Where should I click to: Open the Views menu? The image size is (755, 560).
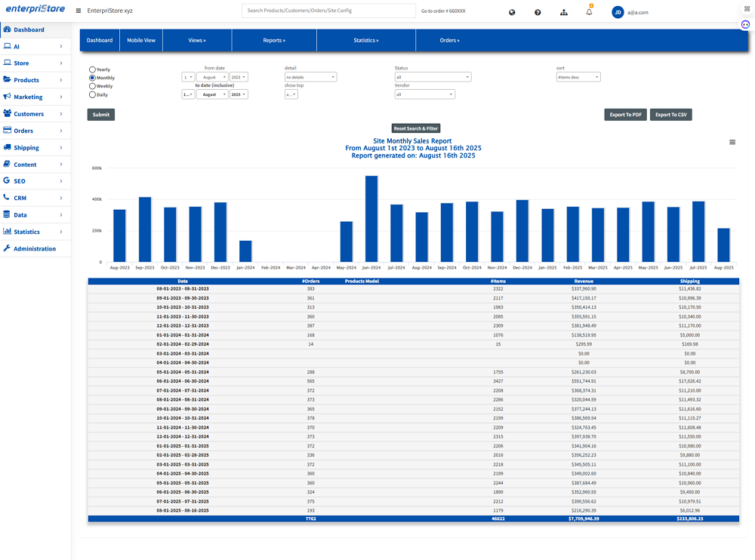197,41
